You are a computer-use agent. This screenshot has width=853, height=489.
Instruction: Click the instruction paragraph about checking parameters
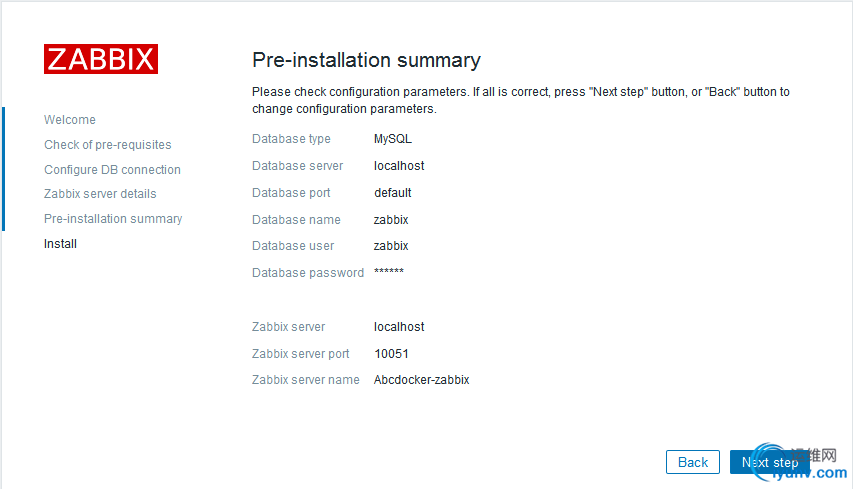click(x=520, y=100)
